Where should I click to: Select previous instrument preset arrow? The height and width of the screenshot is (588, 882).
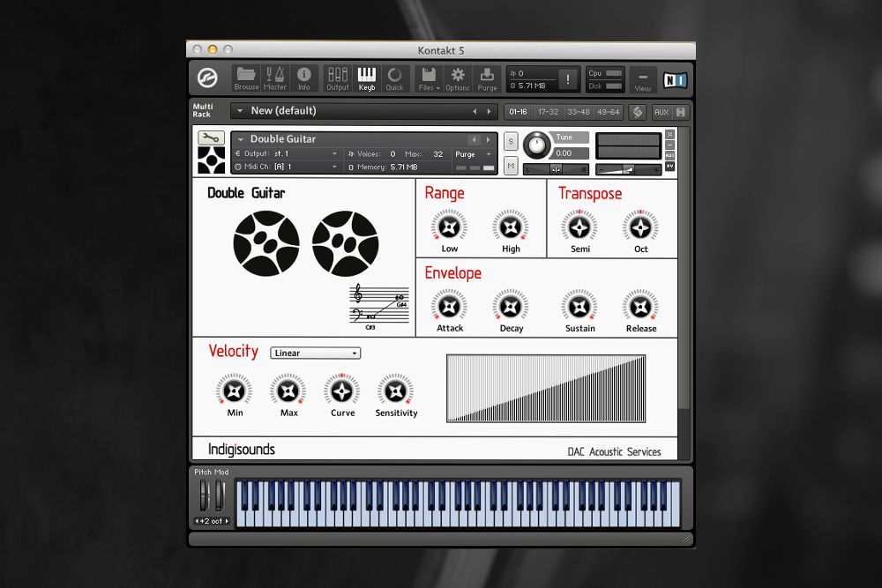click(x=474, y=139)
